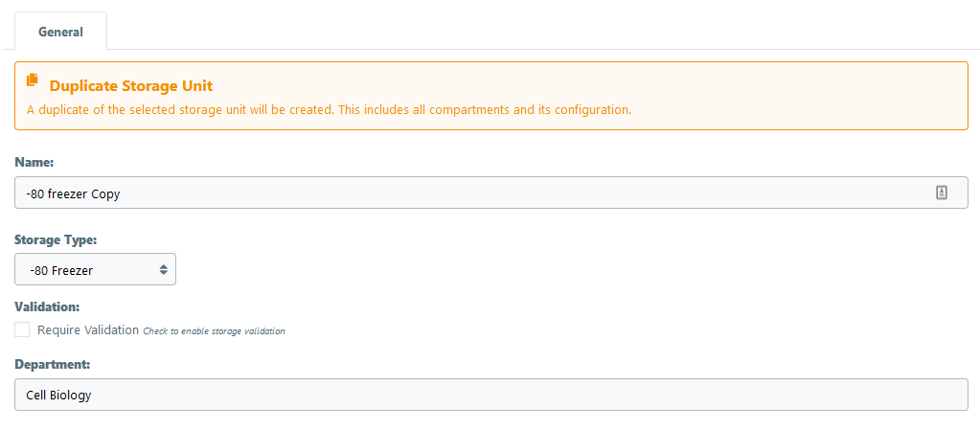Click the "Validation:" section label
This screenshot has height=431, width=980.
(x=46, y=306)
